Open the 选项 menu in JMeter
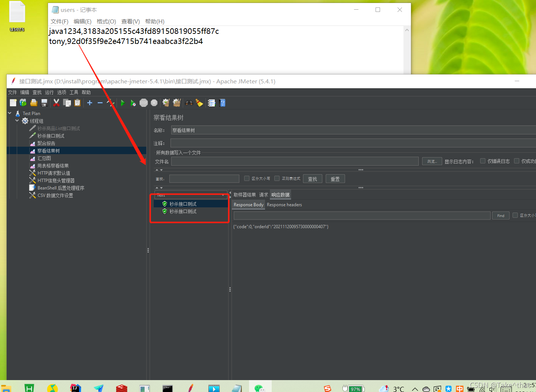This screenshot has width=536, height=392. tap(62, 92)
